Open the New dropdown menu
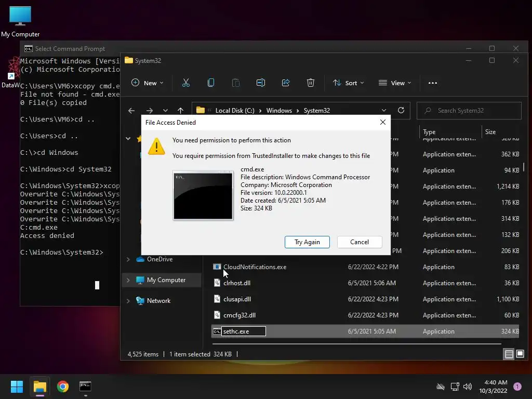 coord(147,83)
